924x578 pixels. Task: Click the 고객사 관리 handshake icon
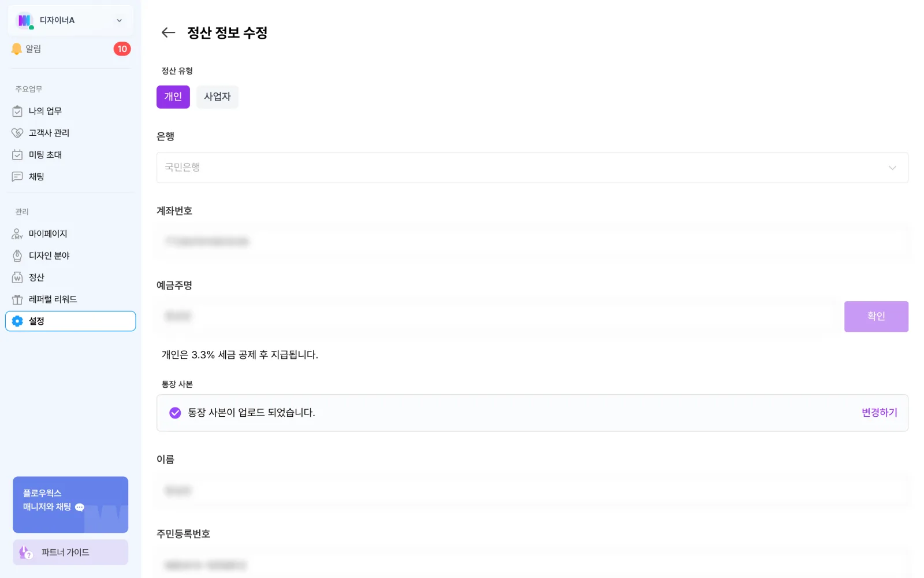coord(17,133)
